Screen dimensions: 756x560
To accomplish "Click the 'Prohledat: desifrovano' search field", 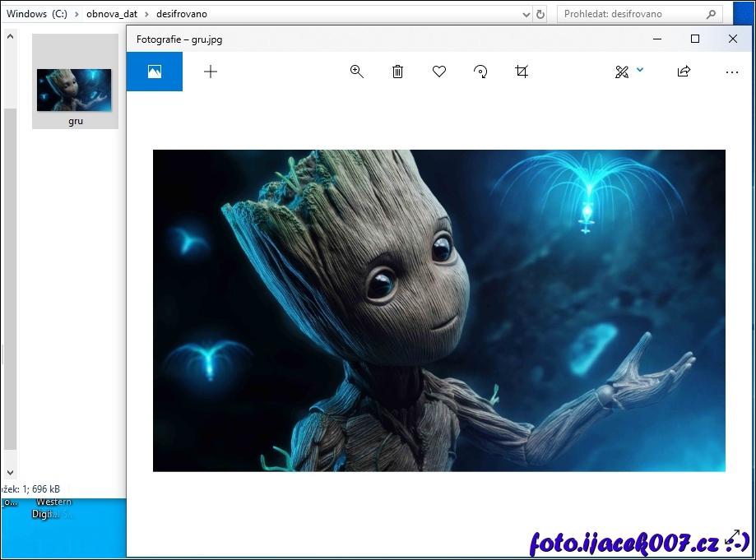I will coord(632,14).
